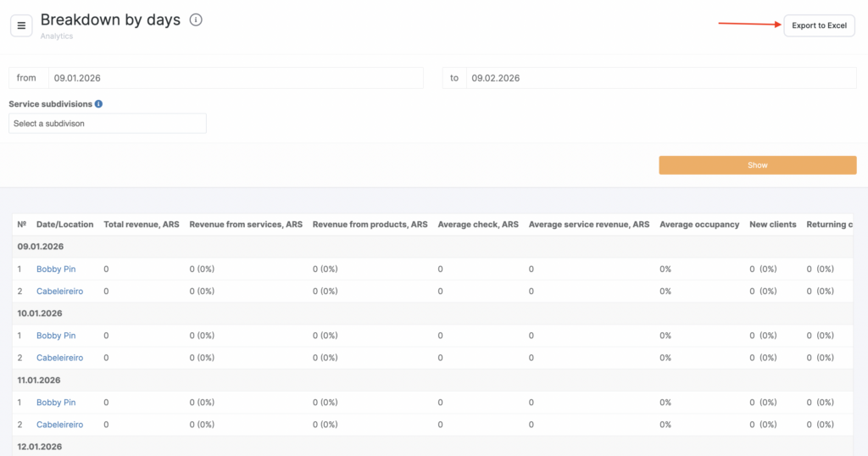This screenshot has width=868, height=456.
Task: Click the Total revenue, ARS column header
Action: pos(141,225)
